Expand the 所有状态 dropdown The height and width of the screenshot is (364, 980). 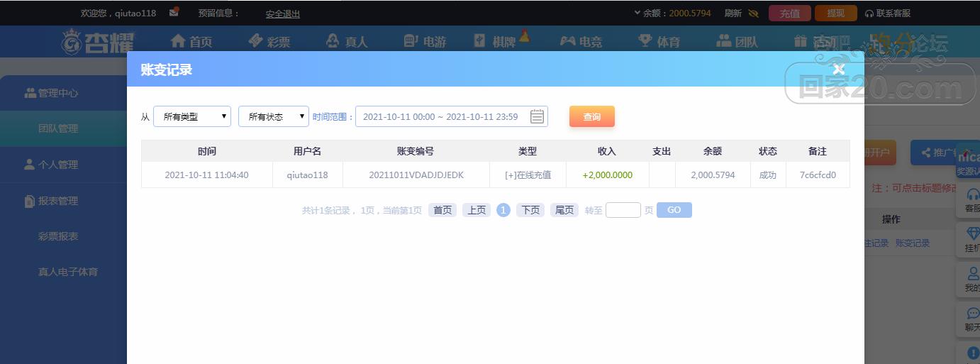(274, 116)
